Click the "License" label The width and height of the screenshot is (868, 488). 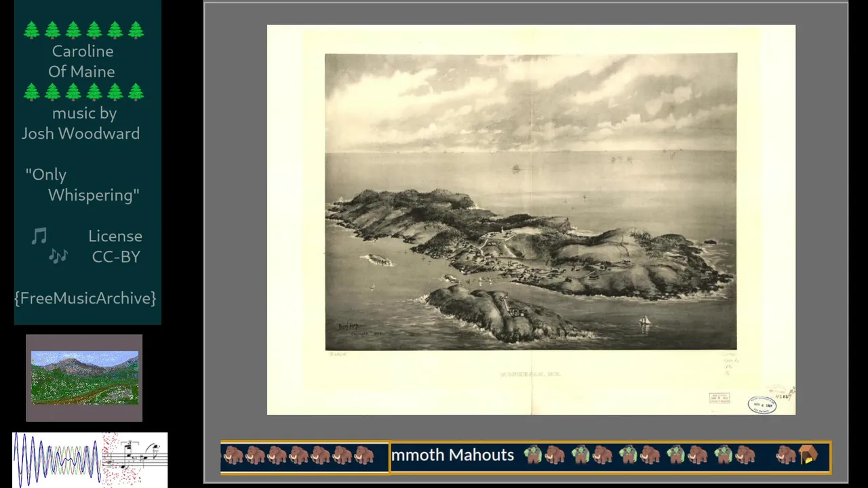115,236
